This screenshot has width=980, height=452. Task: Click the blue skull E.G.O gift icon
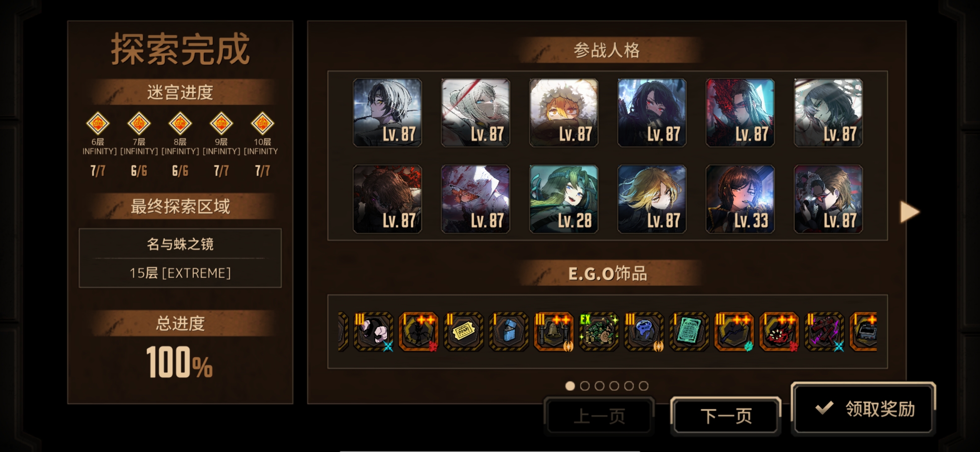(x=644, y=332)
